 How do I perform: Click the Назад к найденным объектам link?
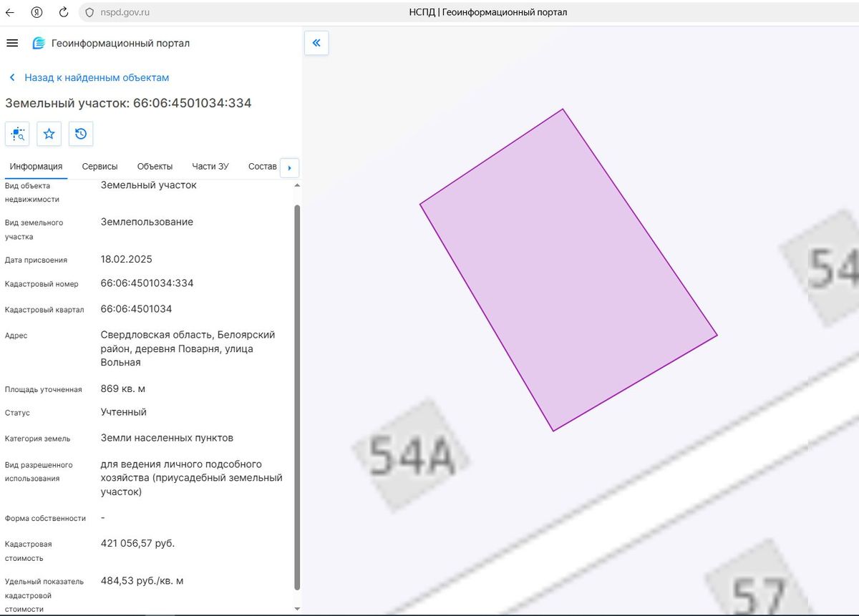point(97,77)
